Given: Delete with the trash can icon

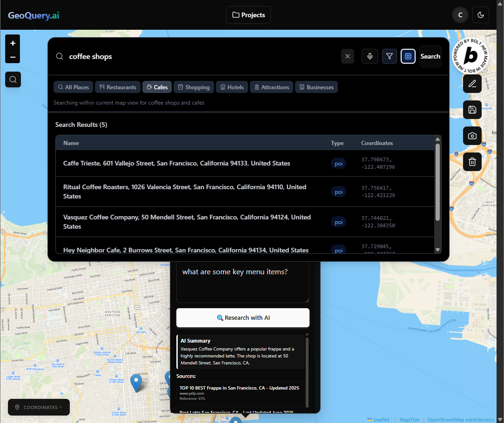Looking at the screenshot, I should [472, 161].
